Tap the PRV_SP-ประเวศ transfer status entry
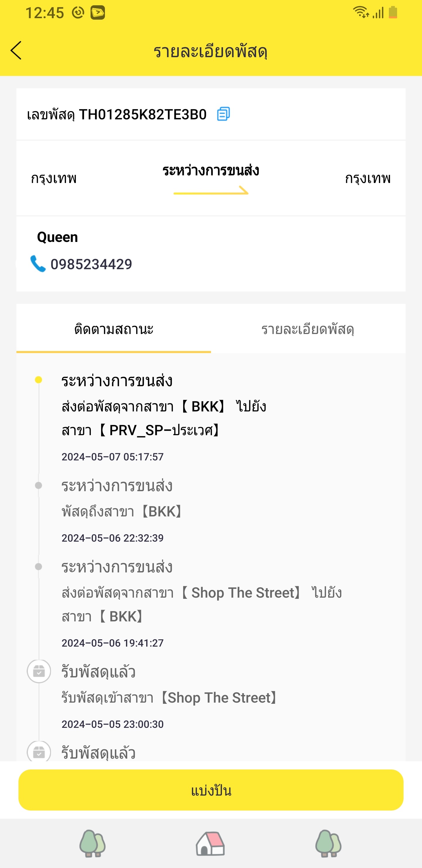Screen dimensions: 422x868 pos(164,418)
